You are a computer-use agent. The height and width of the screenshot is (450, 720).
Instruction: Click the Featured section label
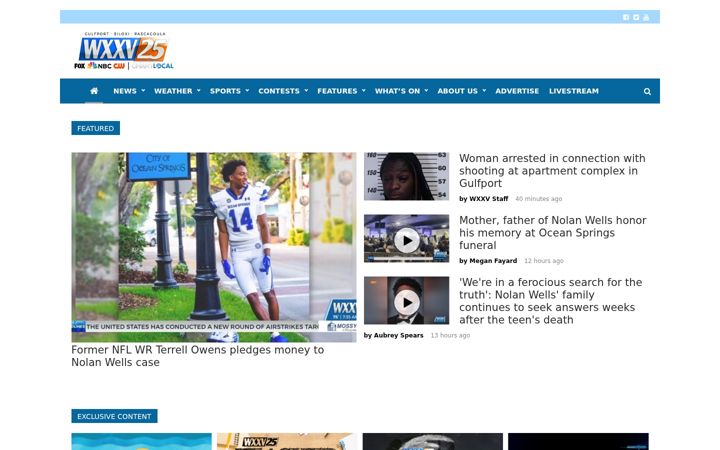(96, 128)
